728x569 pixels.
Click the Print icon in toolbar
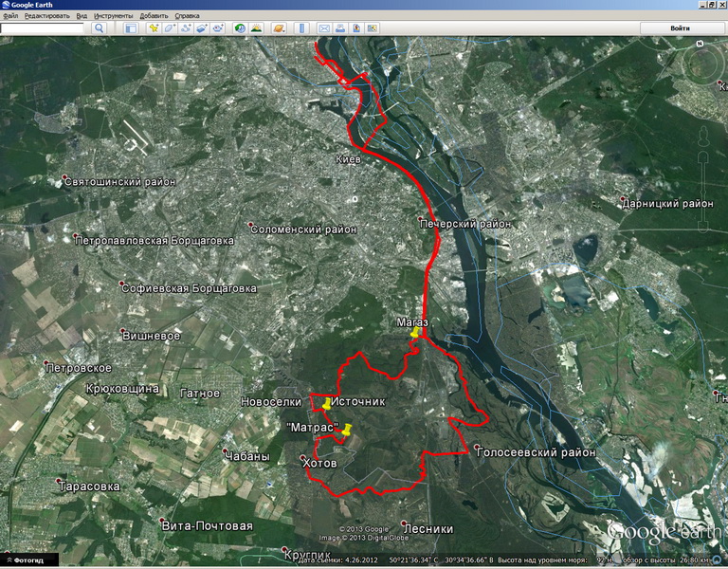pyautogui.click(x=339, y=28)
